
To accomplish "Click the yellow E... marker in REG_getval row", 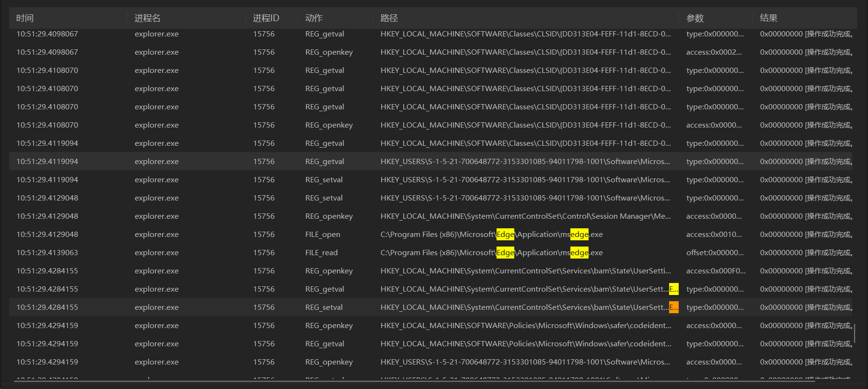I will 673,289.
